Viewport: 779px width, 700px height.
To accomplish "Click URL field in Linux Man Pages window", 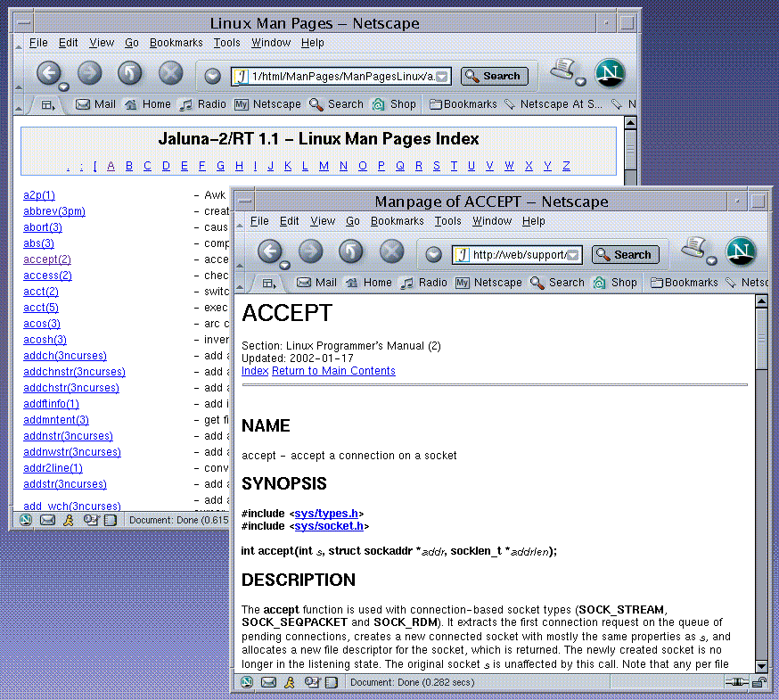I will tap(340, 77).
